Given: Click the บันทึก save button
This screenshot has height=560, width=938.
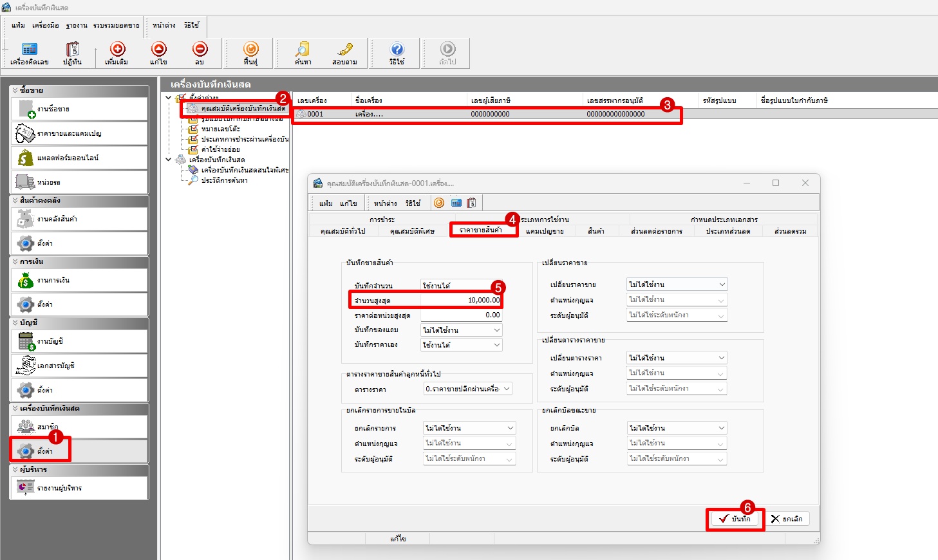Looking at the screenshot, I should pos(735,519).
